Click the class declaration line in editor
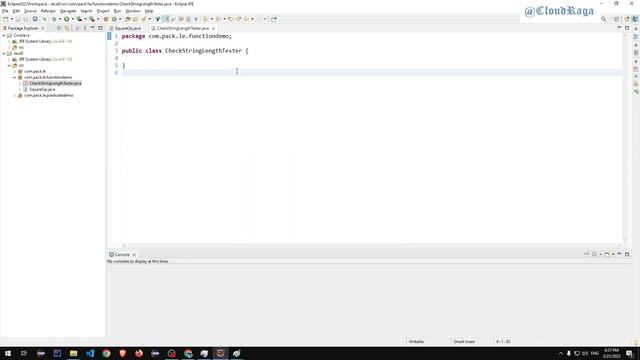 185,51
